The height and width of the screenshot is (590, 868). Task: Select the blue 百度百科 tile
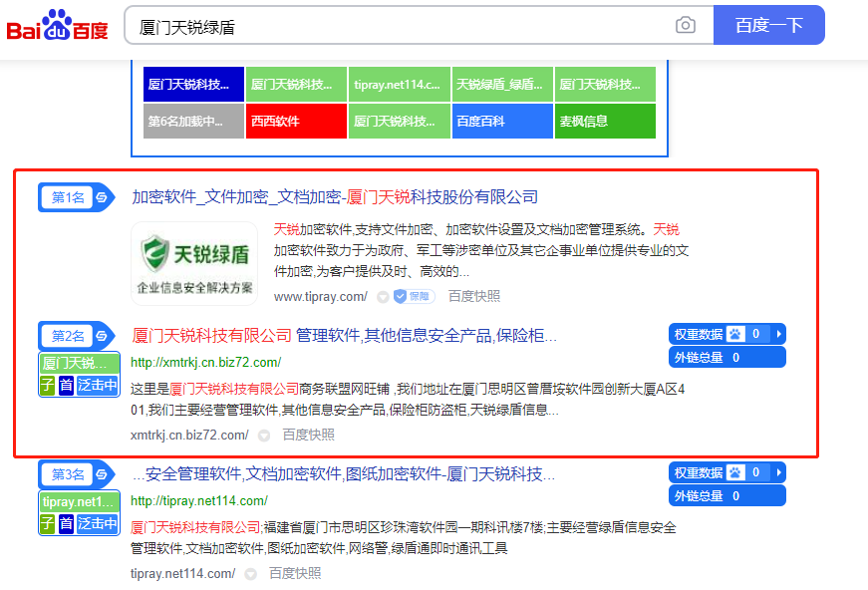[502, 121]
